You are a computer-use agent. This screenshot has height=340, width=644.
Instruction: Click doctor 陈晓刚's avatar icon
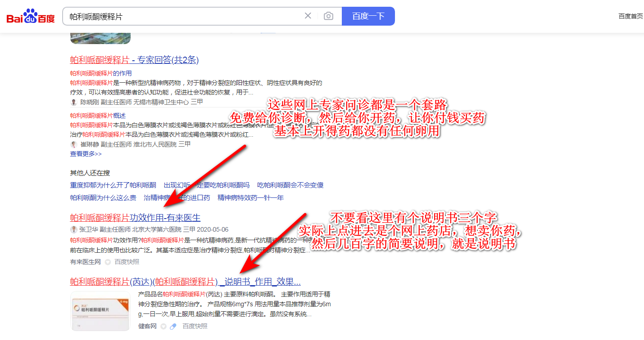tap(74, 102)
